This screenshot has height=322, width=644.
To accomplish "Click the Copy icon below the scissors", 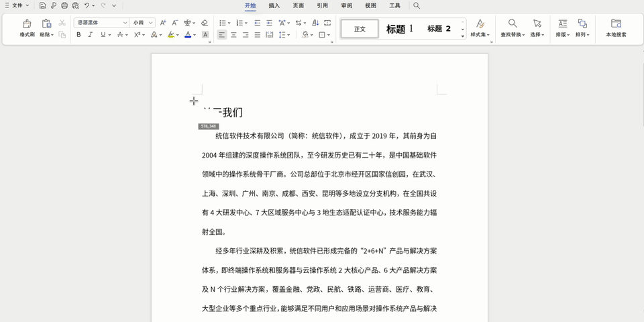I will 62,35.
